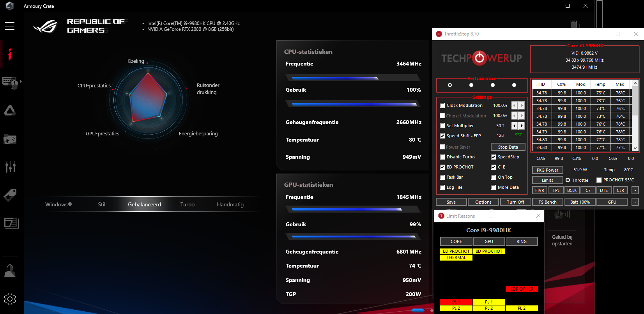Open Armoury Crate Settings gear icon
644x314 pixels.
click(10, 299)
